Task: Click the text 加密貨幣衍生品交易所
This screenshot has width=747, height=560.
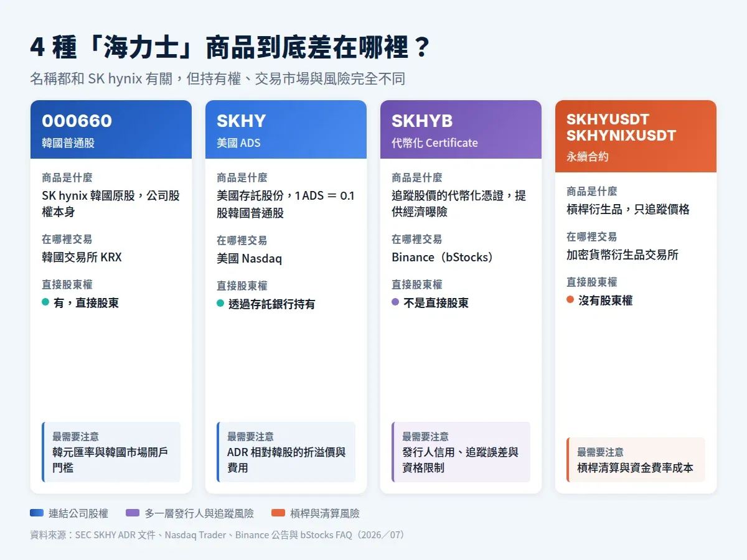Action: point(622,254)
